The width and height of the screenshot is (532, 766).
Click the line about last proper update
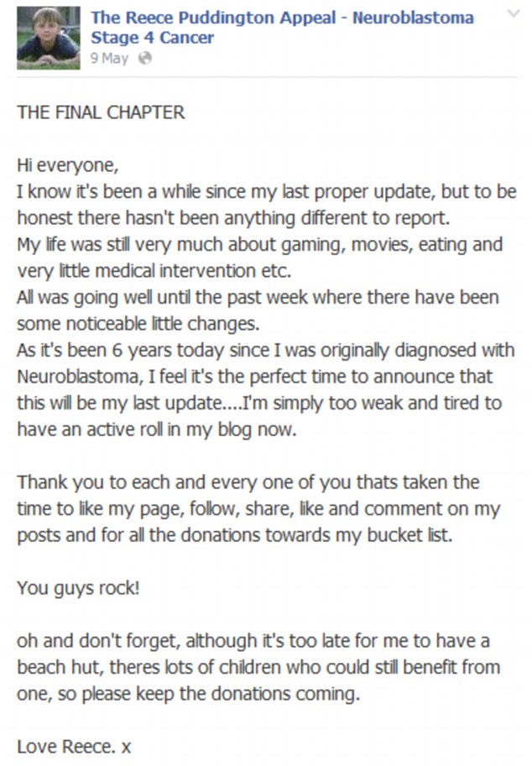coord(267,191)
